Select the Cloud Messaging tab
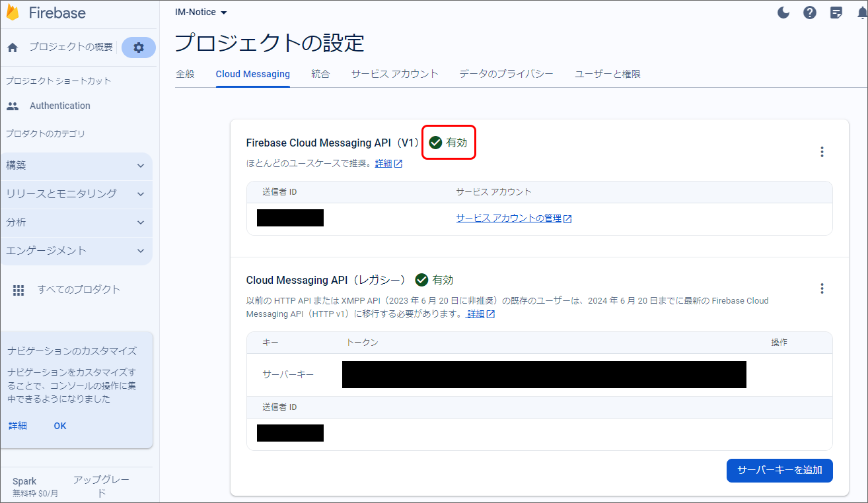The height and width of the screenshot is (503, 868). [x=253, y=74]
